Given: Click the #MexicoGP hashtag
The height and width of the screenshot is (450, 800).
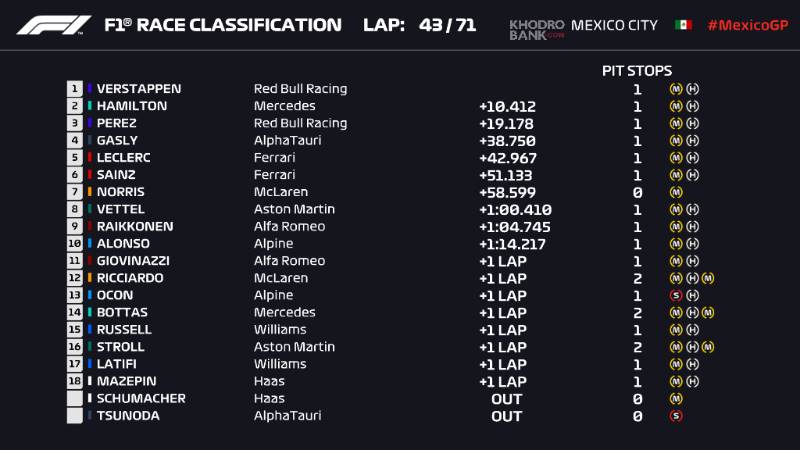Looking at the screenshot, I should [748, 25].
